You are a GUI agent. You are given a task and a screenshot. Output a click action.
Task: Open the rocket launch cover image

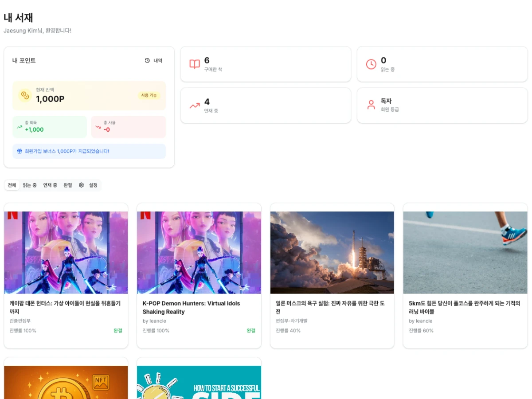332,252
